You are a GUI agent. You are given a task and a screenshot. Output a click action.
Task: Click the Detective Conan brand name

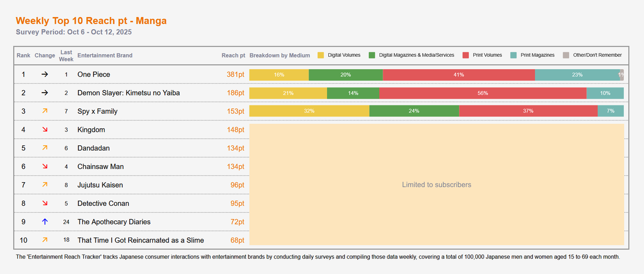click(103, 203)
